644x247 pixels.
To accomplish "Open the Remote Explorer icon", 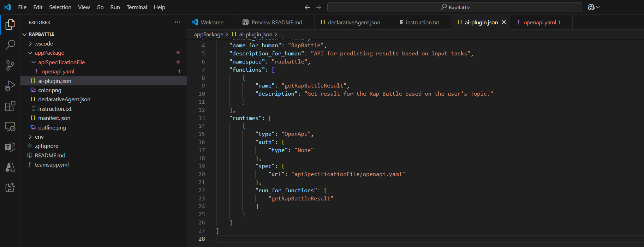I will (x=10, y=126).
